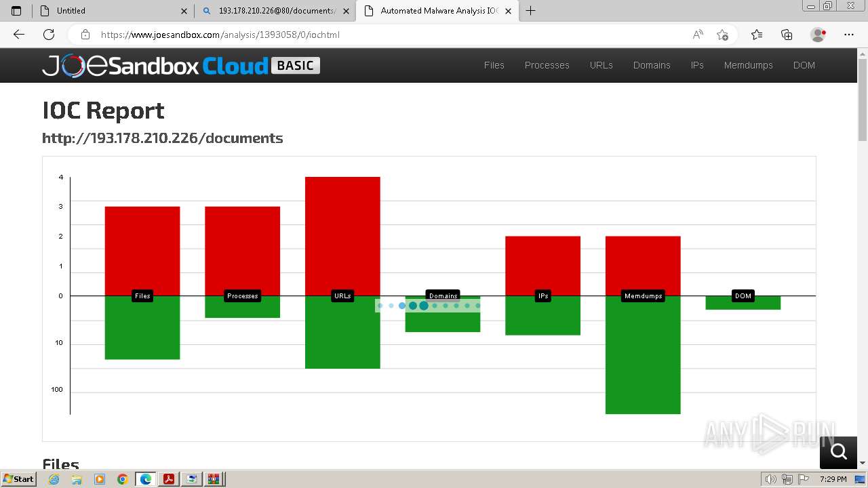Image resolution: width=868 pixels, height=488 pixels.
Task: Open the browser profile avatar
Action: pos(818,35)
